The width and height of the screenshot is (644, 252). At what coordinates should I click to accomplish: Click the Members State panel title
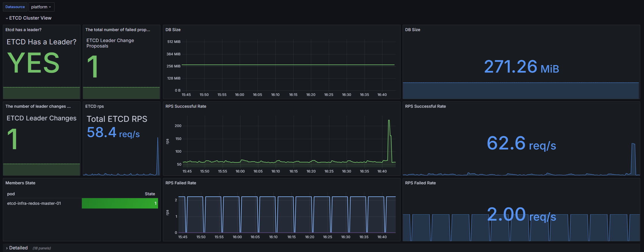tap(20, 183)
